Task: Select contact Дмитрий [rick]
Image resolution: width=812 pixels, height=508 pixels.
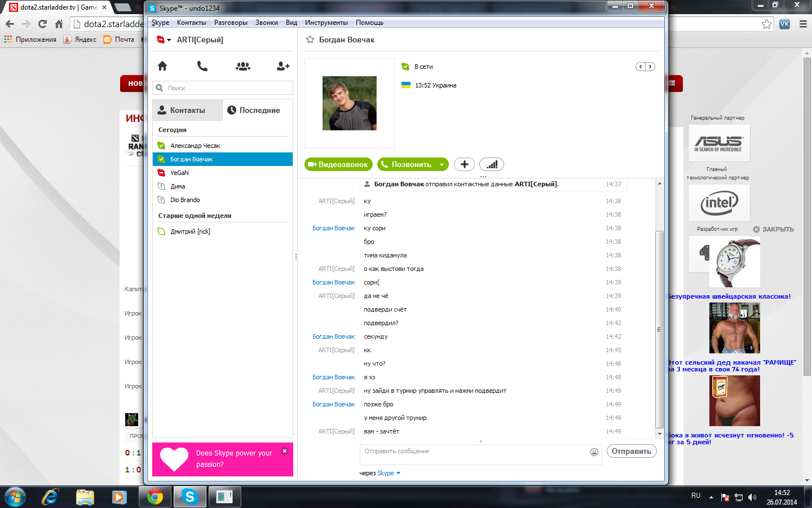Action: 223,231
